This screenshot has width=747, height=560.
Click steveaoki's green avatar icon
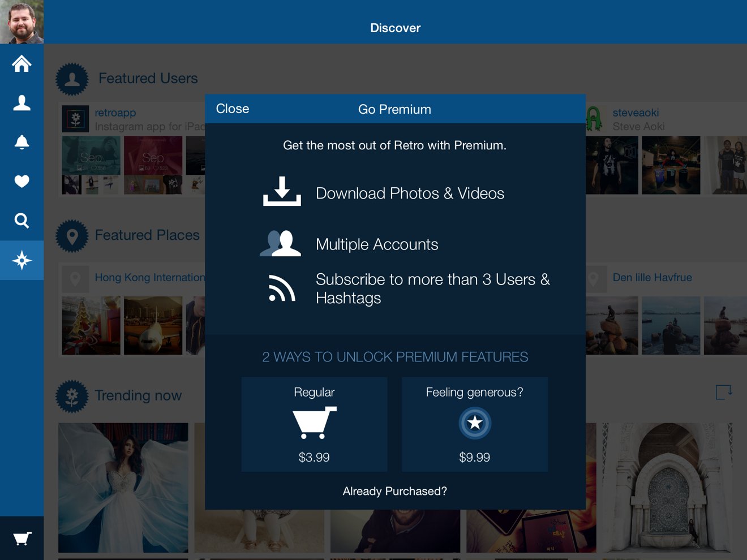click(594, 119)
